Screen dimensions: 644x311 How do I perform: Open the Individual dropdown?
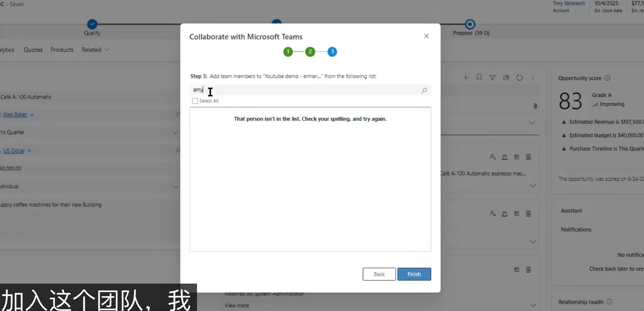click(176, 187)
